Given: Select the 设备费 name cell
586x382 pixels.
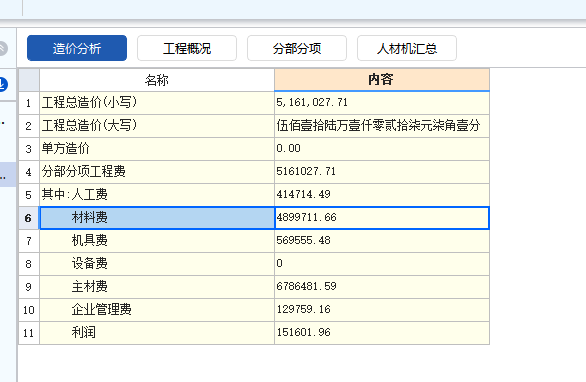Looking at the screenshot, I should coord(157,264).
